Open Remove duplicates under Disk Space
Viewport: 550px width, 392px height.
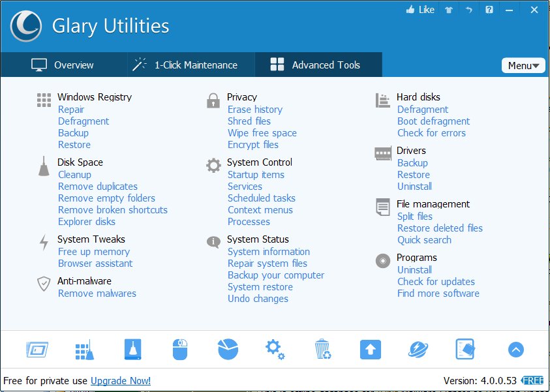coord(98,187)
